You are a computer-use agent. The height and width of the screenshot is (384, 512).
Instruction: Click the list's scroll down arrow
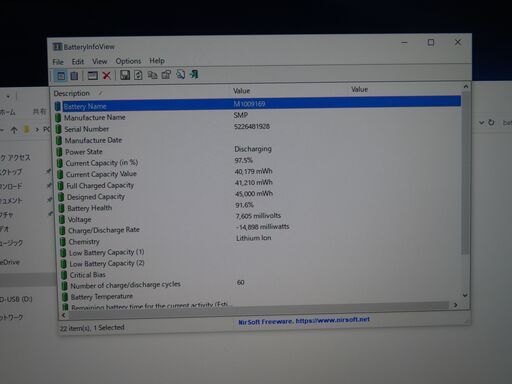click(465, 295)
